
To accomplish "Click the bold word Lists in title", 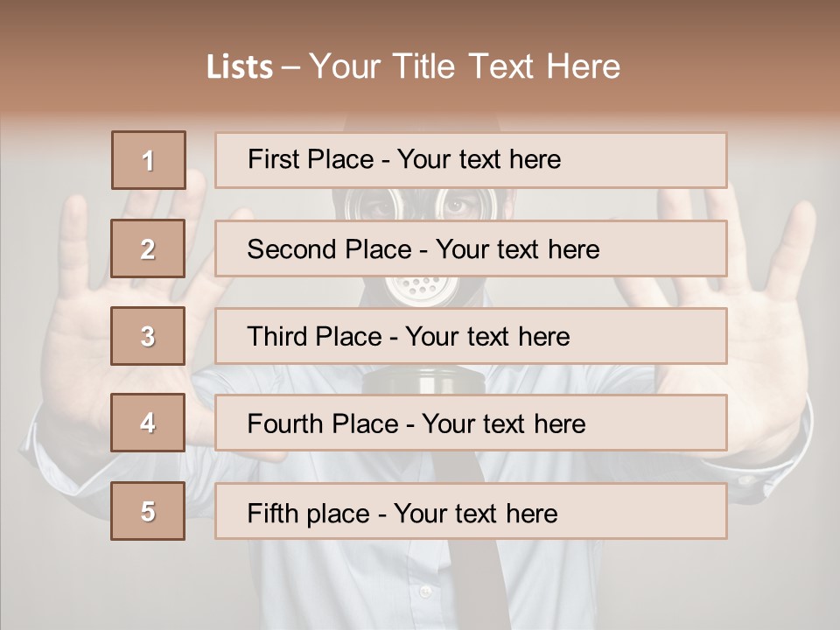I will tap(240, 67).
